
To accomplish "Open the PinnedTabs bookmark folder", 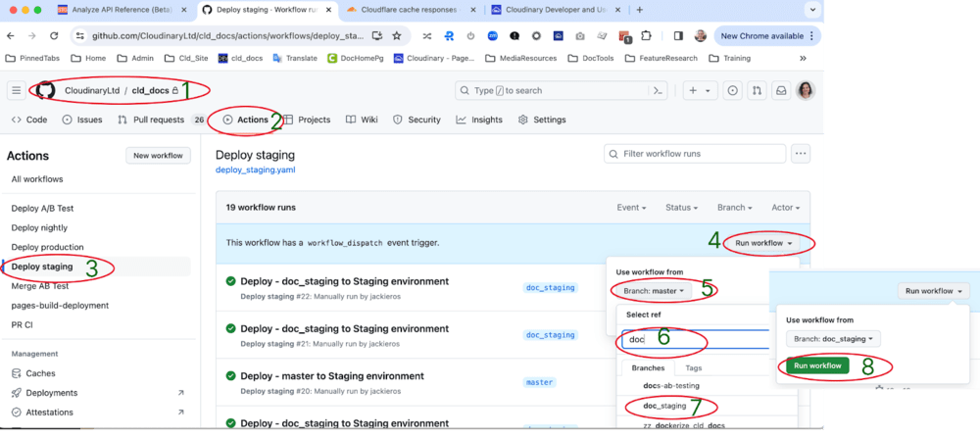I will pos(32,58).
